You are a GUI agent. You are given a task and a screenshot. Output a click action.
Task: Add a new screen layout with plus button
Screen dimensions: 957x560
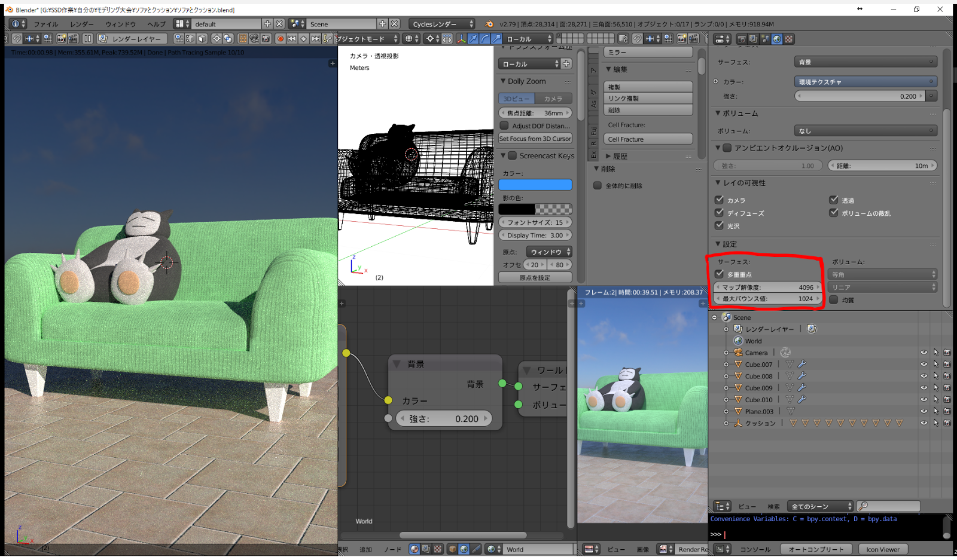tap(267, 24)
